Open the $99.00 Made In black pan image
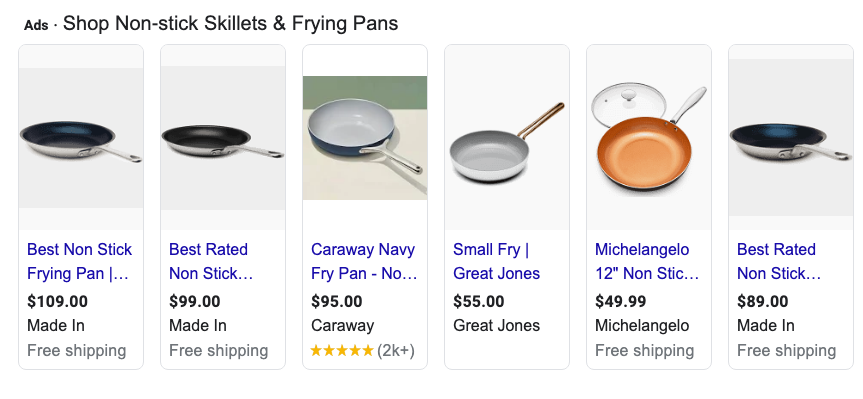The width and height of the screenshot is (863, 399). (x=223, y=138)
